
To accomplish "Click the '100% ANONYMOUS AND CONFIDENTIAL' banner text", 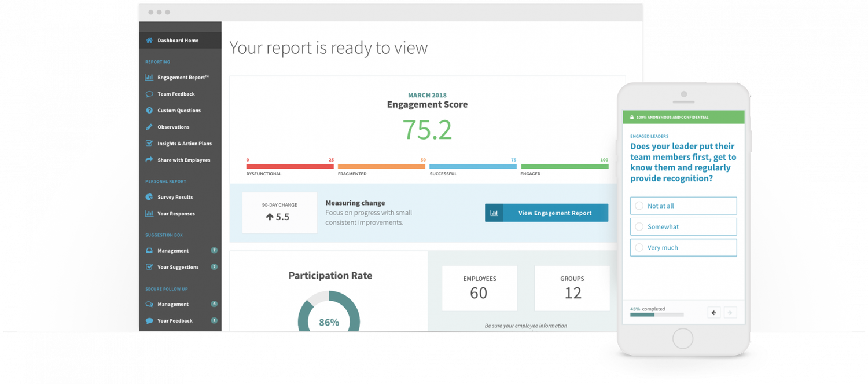I will pos(672,118).
